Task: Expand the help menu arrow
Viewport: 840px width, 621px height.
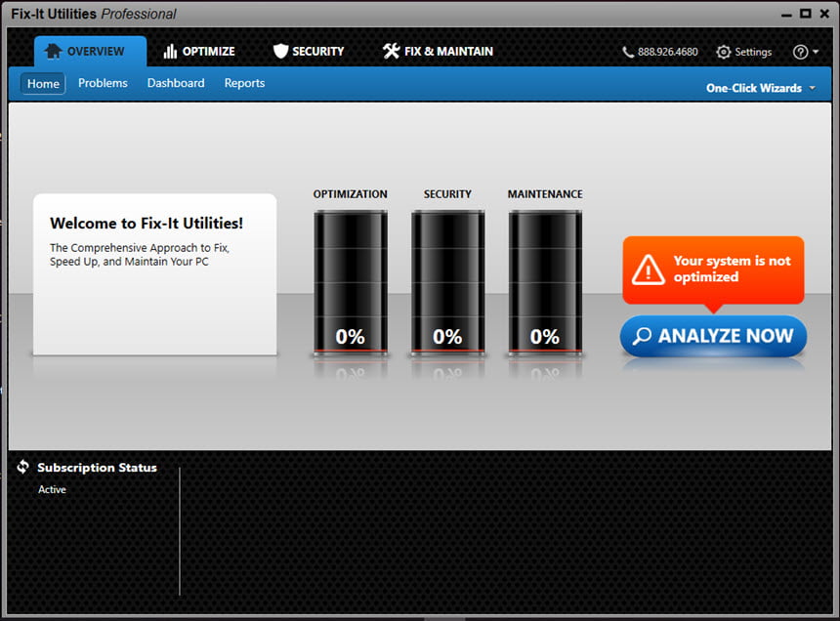Action: coord(816,52)
